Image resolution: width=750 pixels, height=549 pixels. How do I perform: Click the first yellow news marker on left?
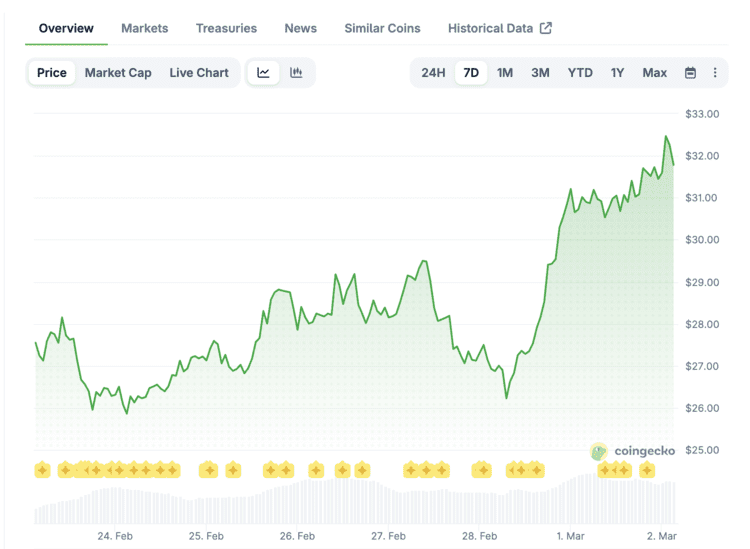pyautogui.click(x=42, y=470)
